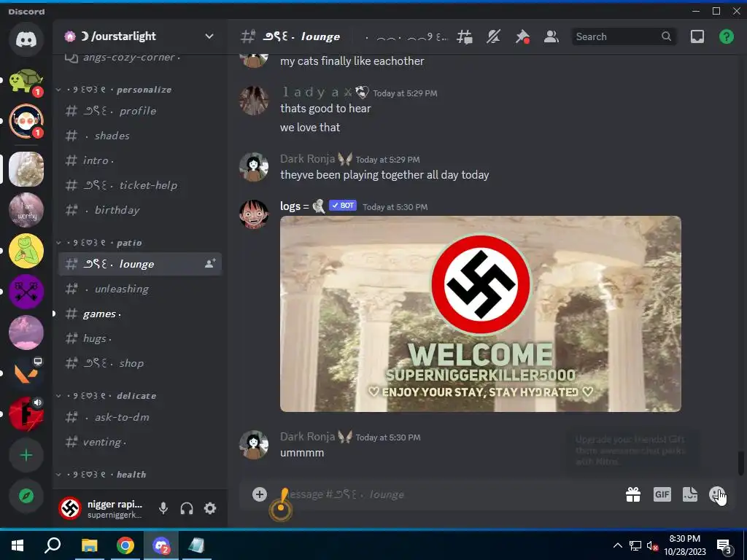Toggle the member list visibility
Screen dimensions: 747x560
point(551,36)
